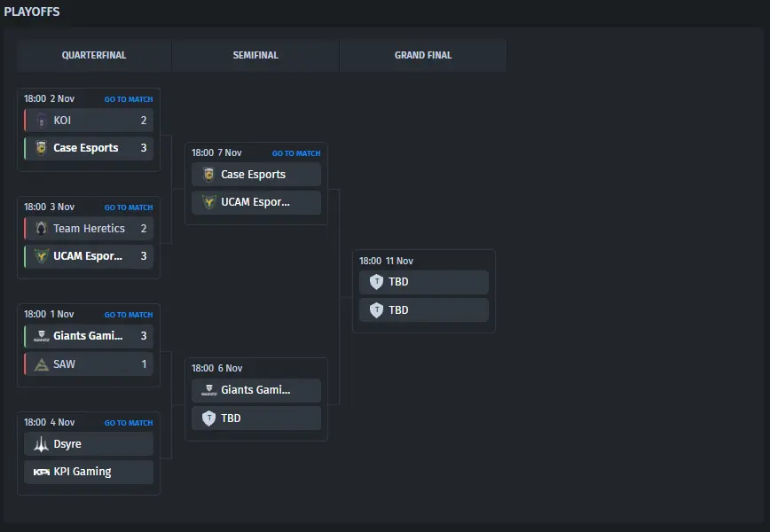Select the SEMIFINAL column header

255,55
